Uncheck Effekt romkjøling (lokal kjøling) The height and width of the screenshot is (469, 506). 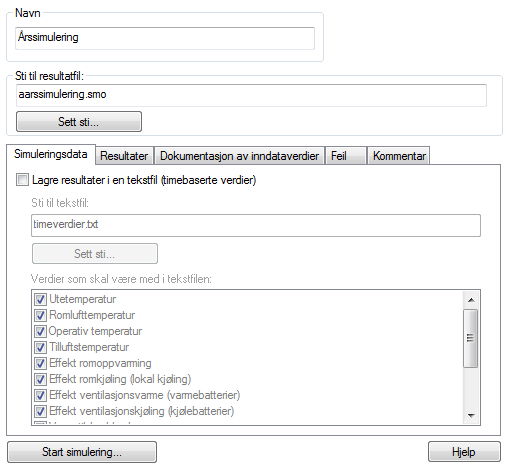40,379
